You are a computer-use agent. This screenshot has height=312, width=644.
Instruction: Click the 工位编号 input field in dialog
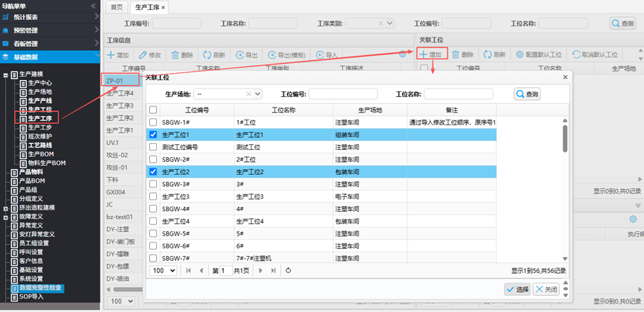[x=343, y=94]
